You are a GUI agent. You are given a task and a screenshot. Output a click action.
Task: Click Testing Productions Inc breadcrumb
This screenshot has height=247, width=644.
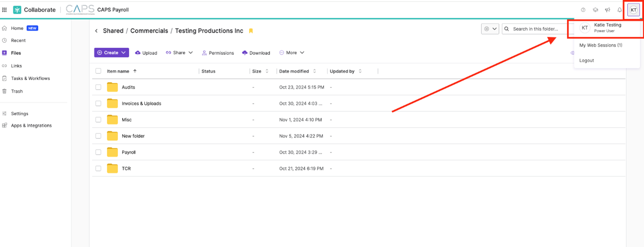click(209, 31)
